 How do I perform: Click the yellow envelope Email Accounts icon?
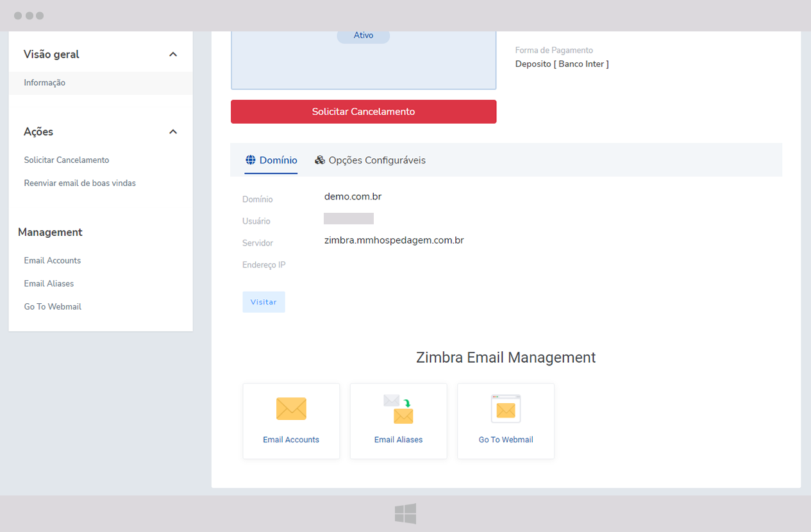[x=291, y=409]
